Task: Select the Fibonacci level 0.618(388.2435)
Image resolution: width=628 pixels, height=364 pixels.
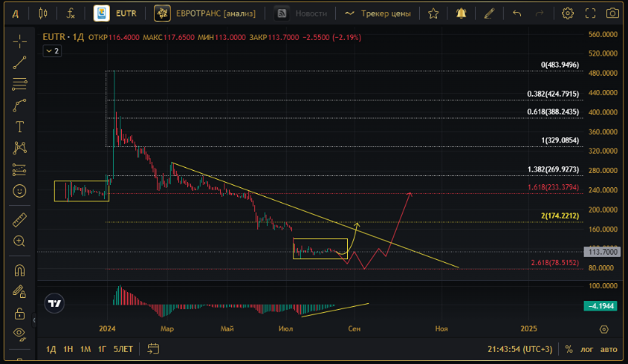Action: [553, 111]
